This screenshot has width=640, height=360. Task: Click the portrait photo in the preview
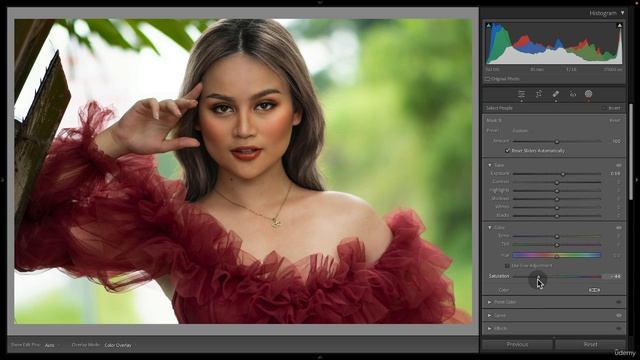pos(243,171)
